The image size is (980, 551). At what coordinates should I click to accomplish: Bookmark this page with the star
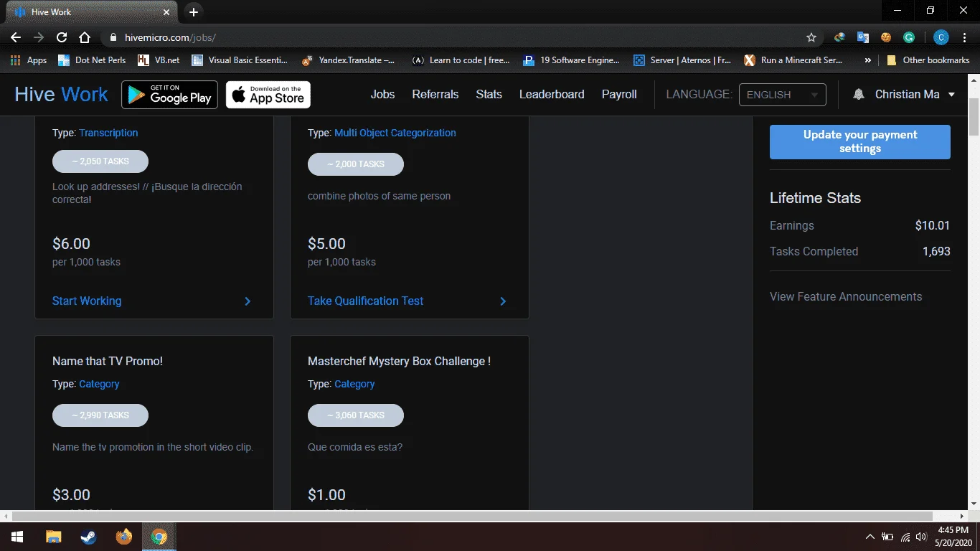coord(811,37)
